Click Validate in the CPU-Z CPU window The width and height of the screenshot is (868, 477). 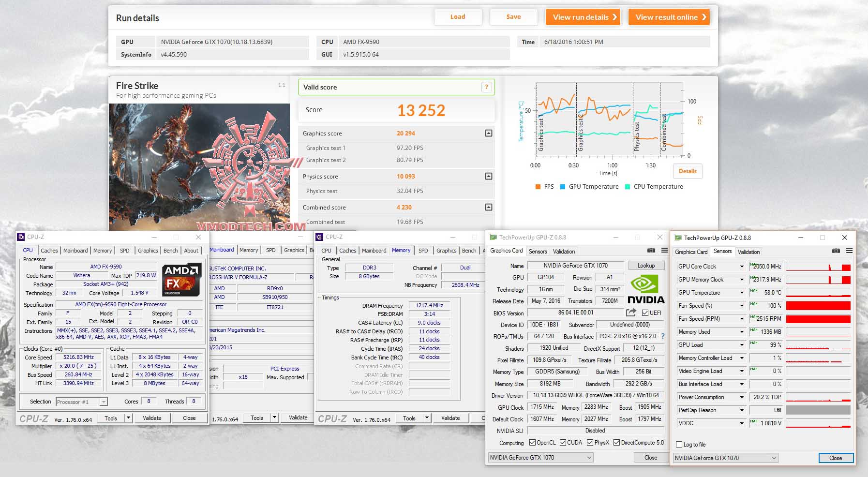tap(152, 418)
